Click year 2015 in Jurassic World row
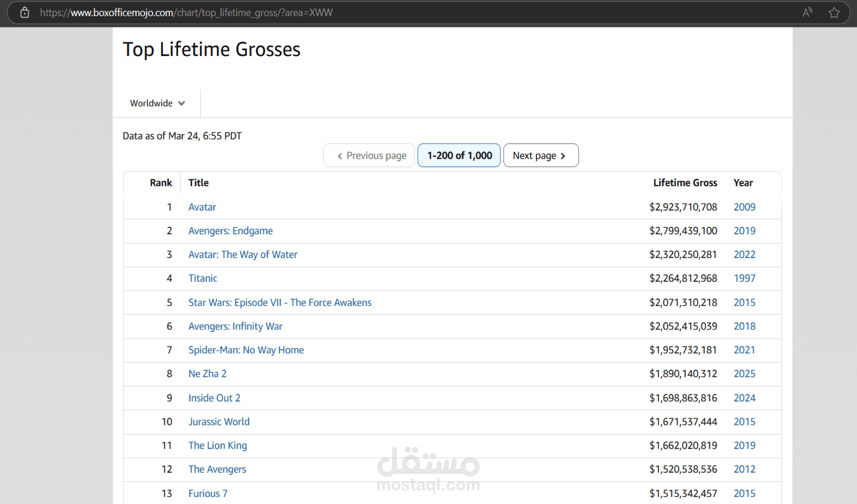857x504 pixels. tap(745, 421)
